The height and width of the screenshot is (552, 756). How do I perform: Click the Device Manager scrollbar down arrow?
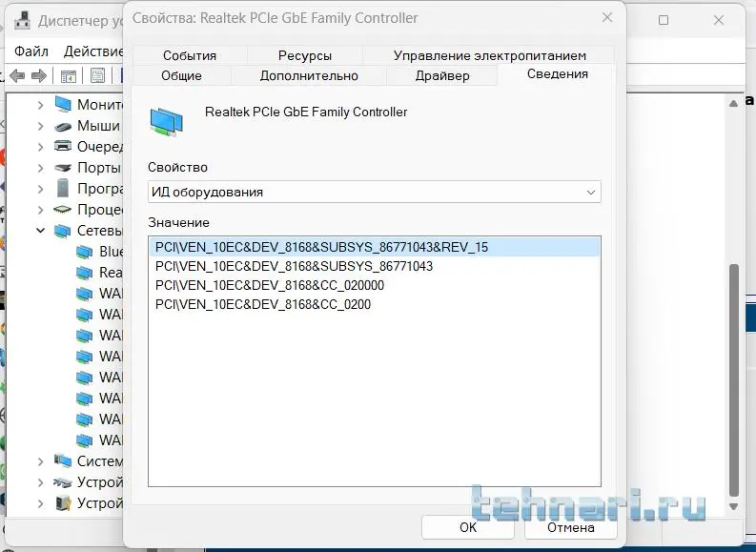click(x=733, y=506)
